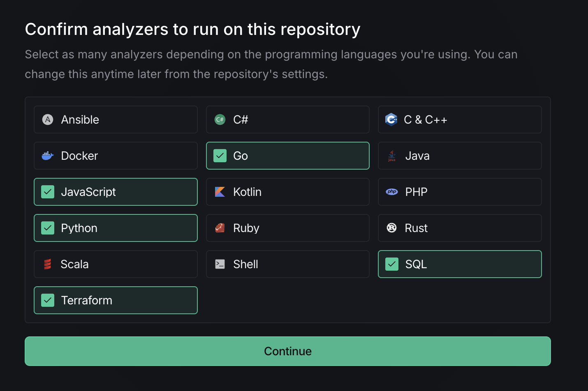Click the PHP elephant badge icon
Screen dimensions: 588x391
(392, 192)
